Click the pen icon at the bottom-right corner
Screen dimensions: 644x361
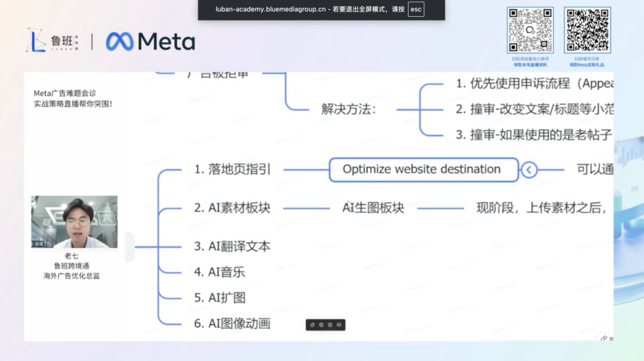pyautogui.click(x=603, y=338)
